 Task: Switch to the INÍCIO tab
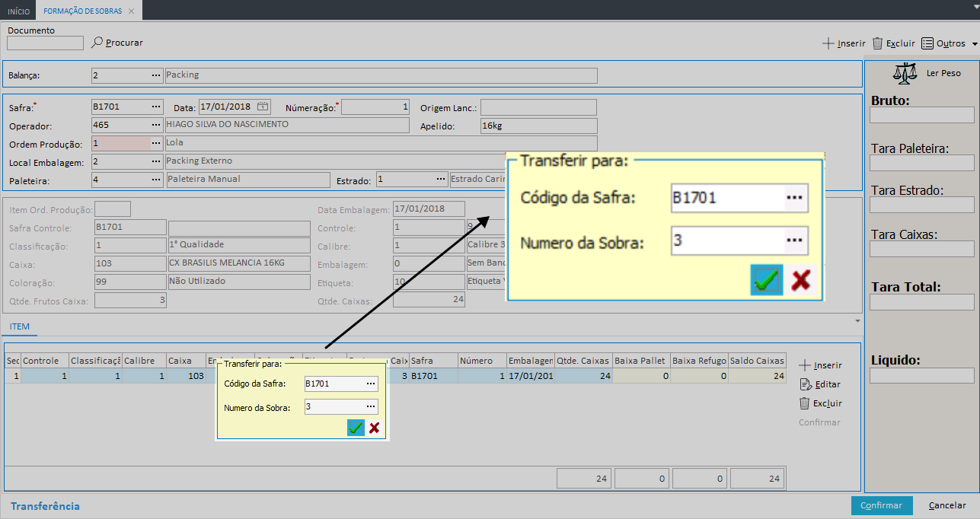[18, 11]
